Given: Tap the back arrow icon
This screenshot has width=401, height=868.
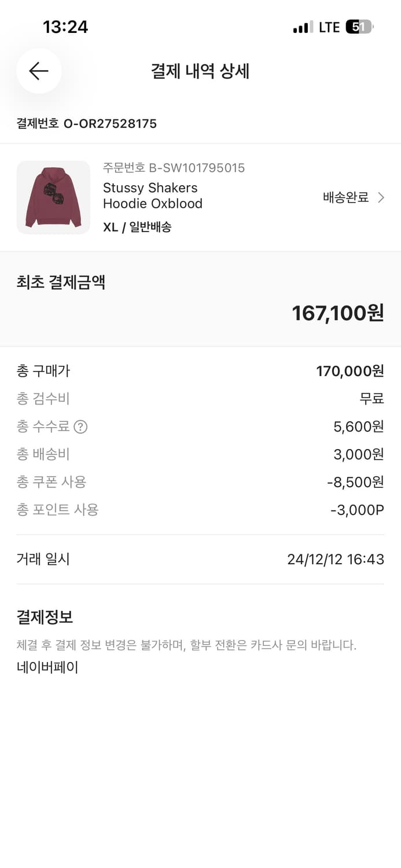Looking at the screenshot, I should (x=38, y=71).
